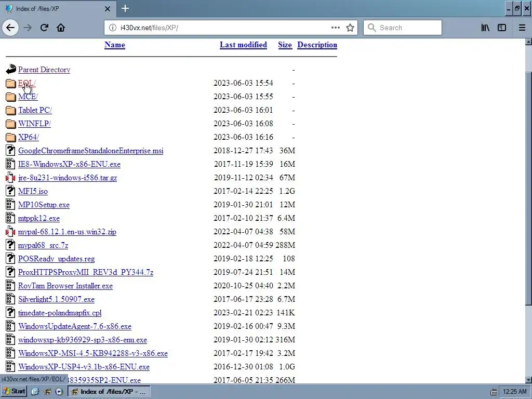This screenshot has width=532, height=399.
Task: Download GoogleChromeframeStandaloneEnterprise.msi
Action: pyautogui.click(x=90, y=151)
